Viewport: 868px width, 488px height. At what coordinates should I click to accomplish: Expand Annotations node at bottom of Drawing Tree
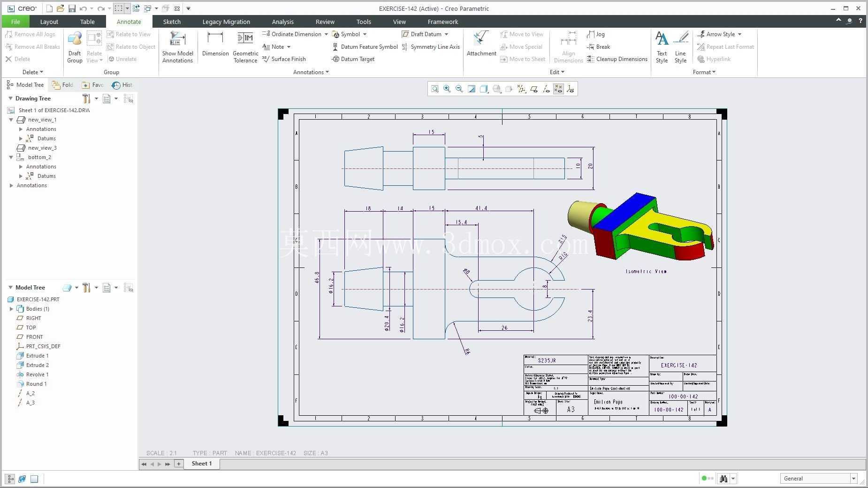pos(11,185)
